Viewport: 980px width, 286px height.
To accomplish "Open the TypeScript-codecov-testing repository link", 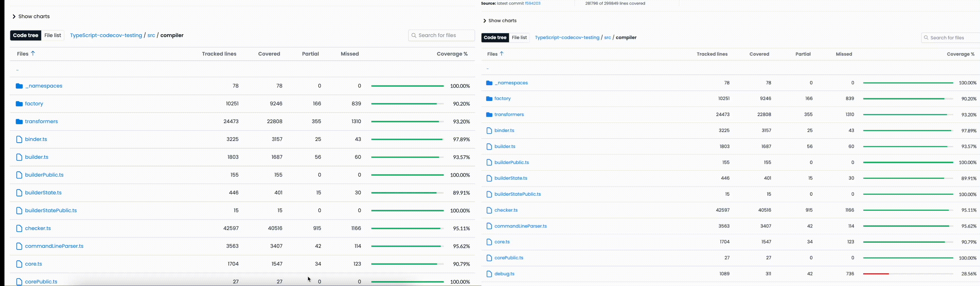I will pos(106,35).
